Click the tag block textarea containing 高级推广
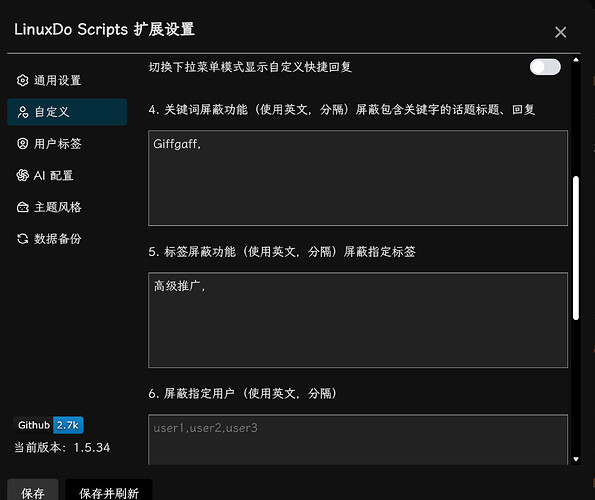The height and width of the screenshot is (500, 595). tap(358, 320)
